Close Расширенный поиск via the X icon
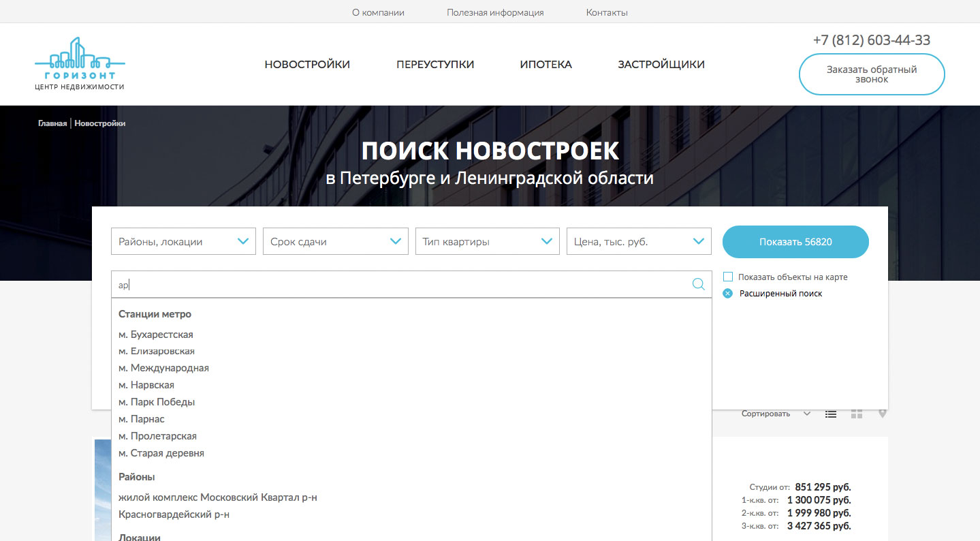Viewport: 980px width, 541px height. coord(727,294)
